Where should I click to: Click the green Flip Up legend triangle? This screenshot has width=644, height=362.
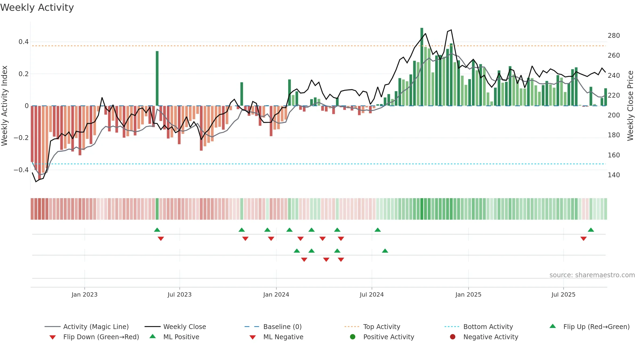[x=553, y=326]
